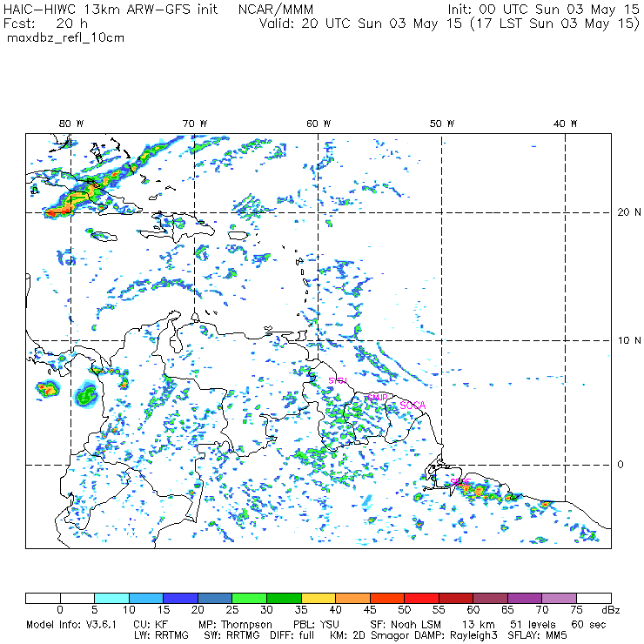Click the "20 N" latitude label
The image size is (644, 644).
coord(629,212)
